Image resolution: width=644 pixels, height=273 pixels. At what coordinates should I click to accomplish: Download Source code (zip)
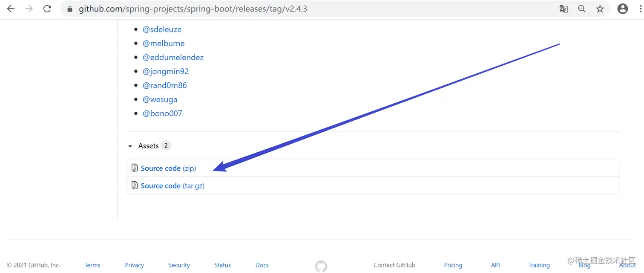point(168,168)
